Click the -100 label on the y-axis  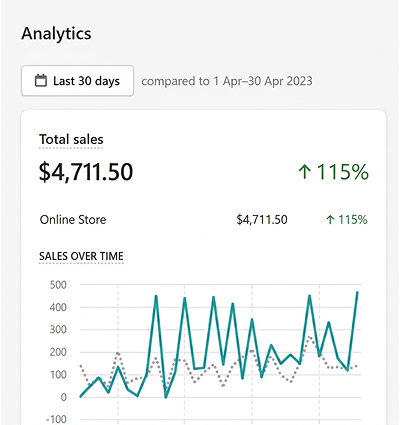(x=56, y=419)
